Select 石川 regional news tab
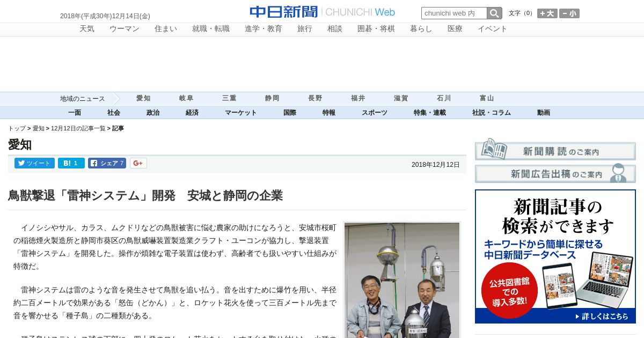 (444, 98)
